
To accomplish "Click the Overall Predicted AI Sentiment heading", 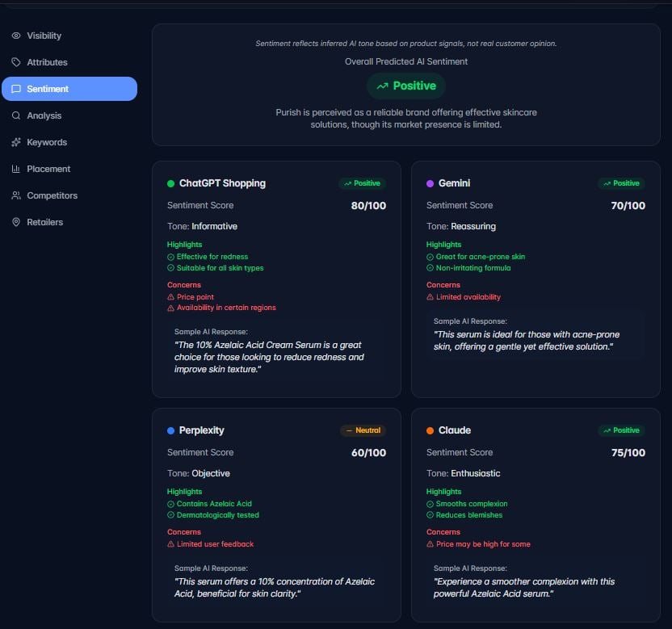I will tap(406, 61).
